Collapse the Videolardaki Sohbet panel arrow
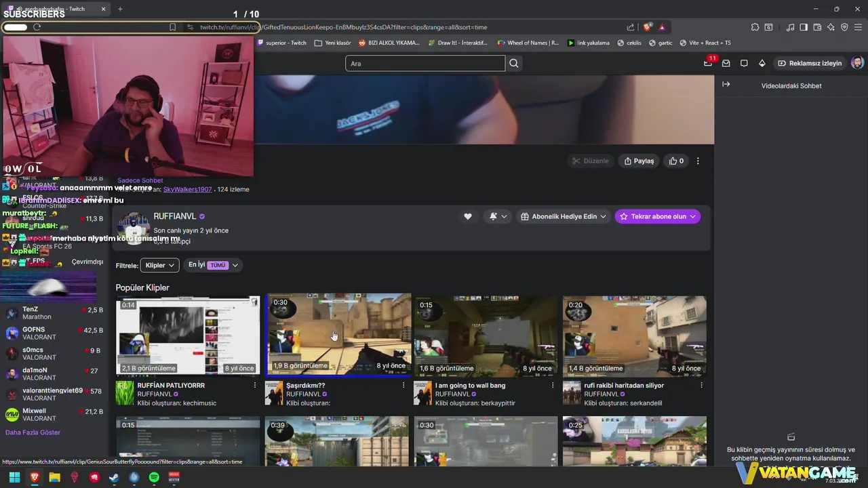Image resolution: width=868 pixels, height=488 pixels. [x=726, y=85]
